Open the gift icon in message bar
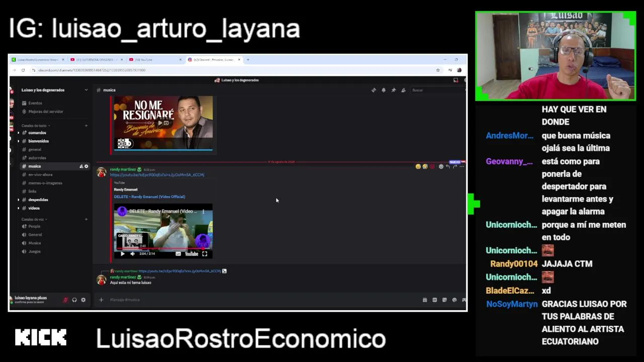This screenshot has width=644, height=362. [425, 300]
